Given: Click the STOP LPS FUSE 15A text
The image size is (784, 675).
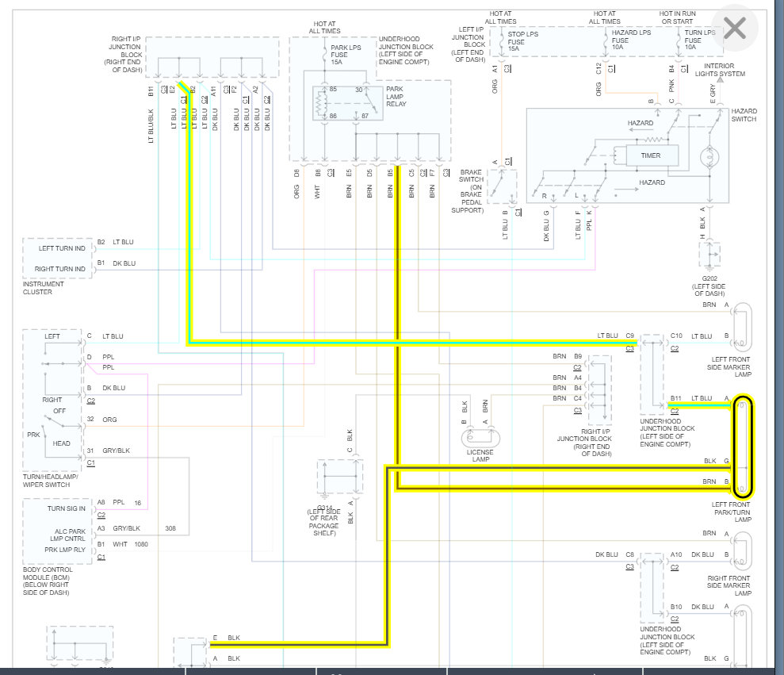Looking at the screenshot, I should coord(522,41).
